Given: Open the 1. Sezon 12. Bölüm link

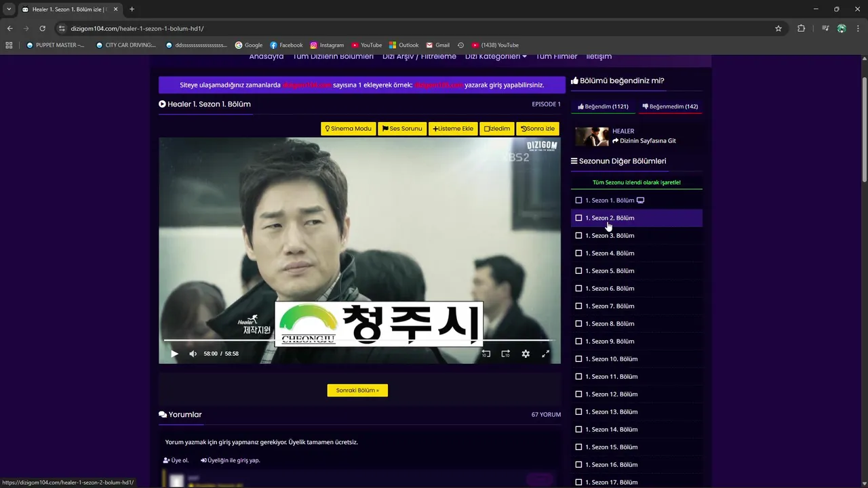Looking at the screenshot, I should (x=611, y=394).
